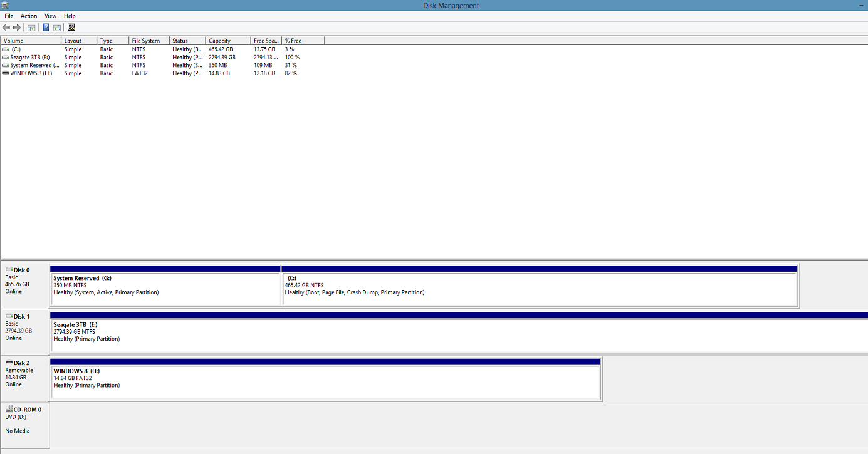Click the 'FAT32' file system cell

(140, 73)
